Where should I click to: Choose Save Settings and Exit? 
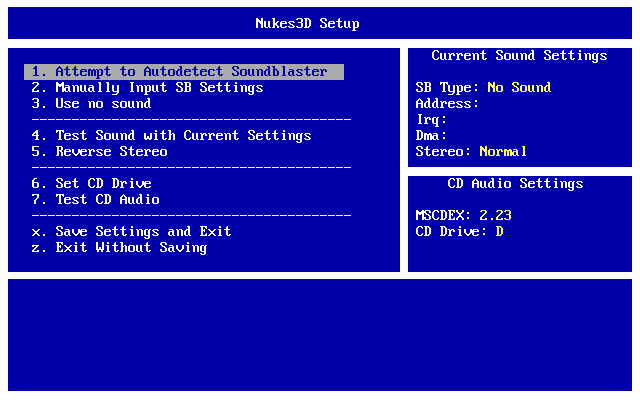[131, 231]
